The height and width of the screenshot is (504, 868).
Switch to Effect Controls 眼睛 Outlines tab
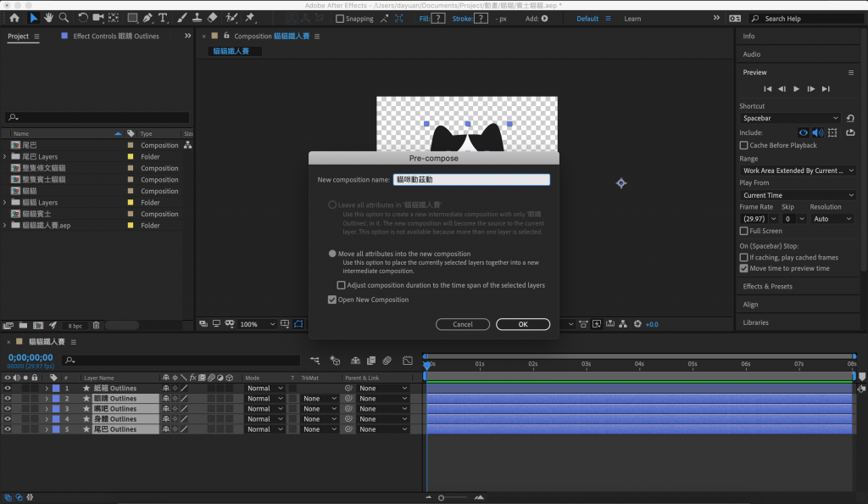[x=115, y=36]
